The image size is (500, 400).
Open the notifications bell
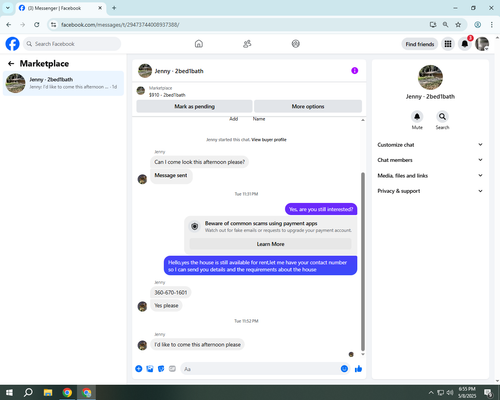pyautogui.click(x=465, y=44)
